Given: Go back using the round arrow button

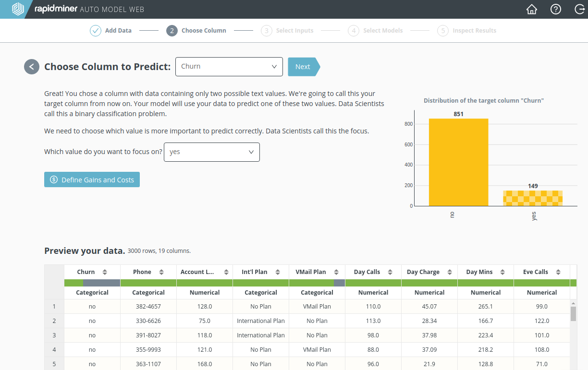Looking at the screenshot, I should tap(32, 67).
